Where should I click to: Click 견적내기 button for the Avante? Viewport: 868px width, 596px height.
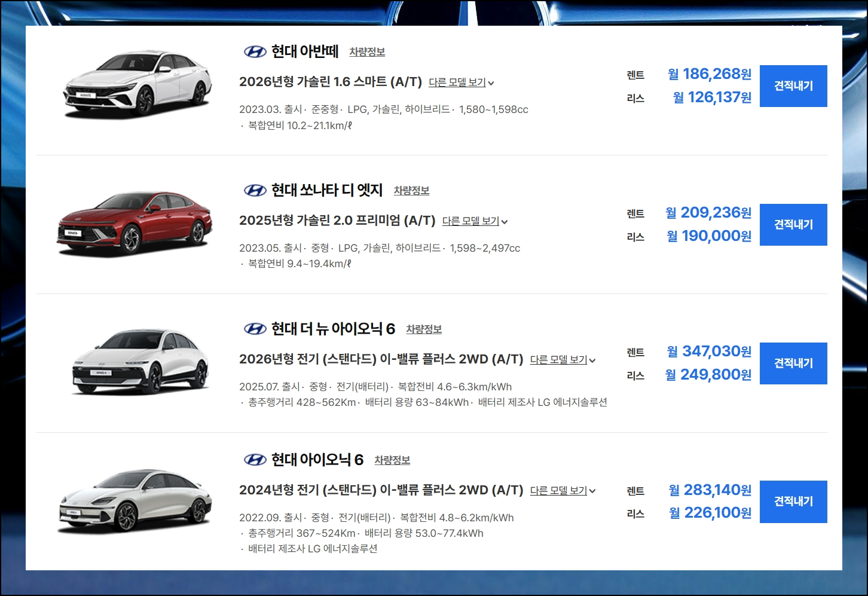[x=793, y=86]
